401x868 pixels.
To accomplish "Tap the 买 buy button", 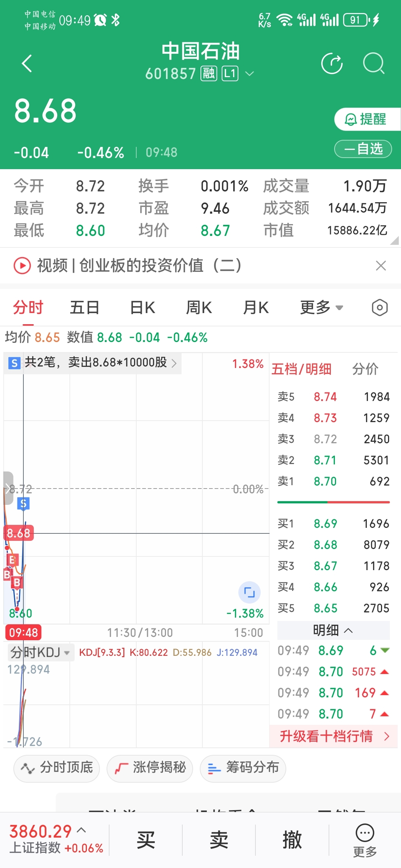I will (146, 840).
